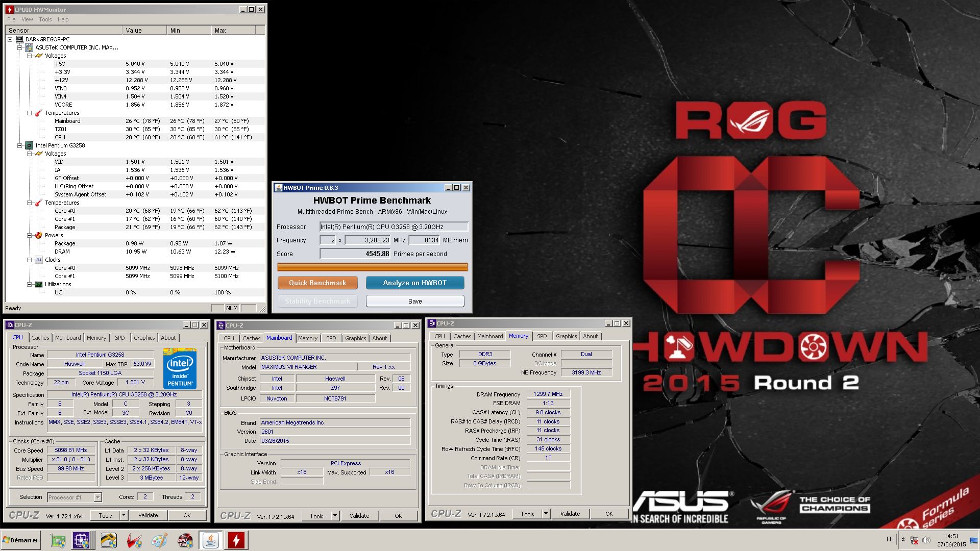The height and width of the screenshot is (551, 980).
Task: Click the Processor name field in HWBOT Prime
Action: [394, 227]
